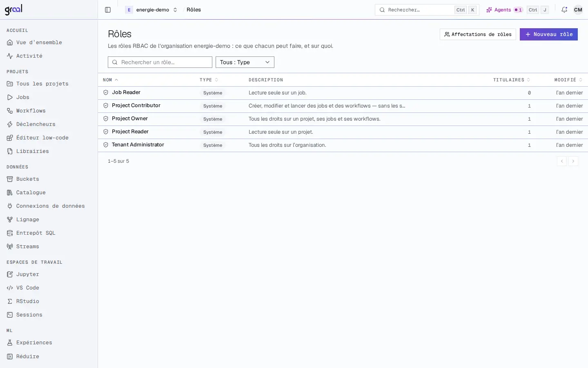Open the Project Reader role
Viewport: 588px width, 368px height.
(130, 132)
